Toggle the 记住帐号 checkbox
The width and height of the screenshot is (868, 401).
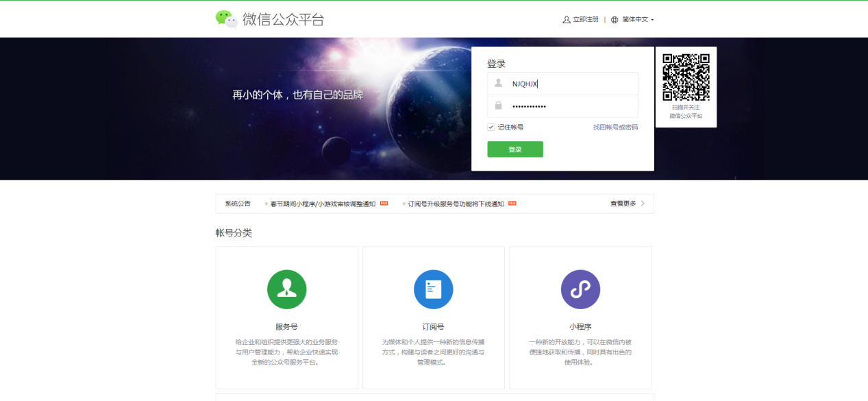[491, 127]
